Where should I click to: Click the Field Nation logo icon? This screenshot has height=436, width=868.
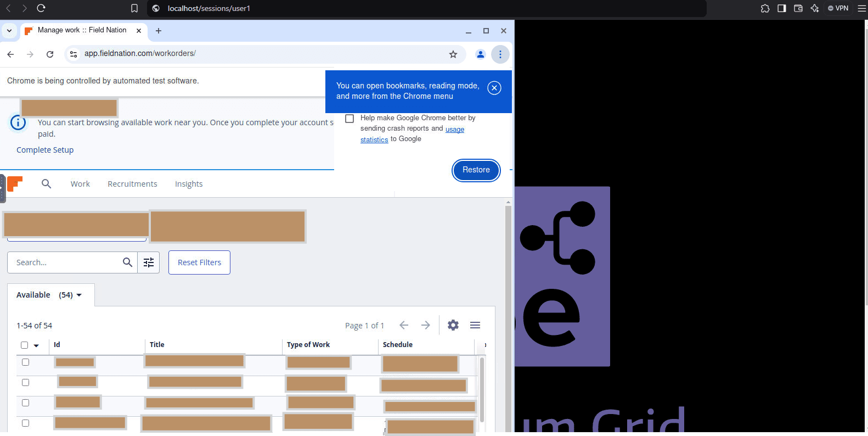click(x=15, y=183)
